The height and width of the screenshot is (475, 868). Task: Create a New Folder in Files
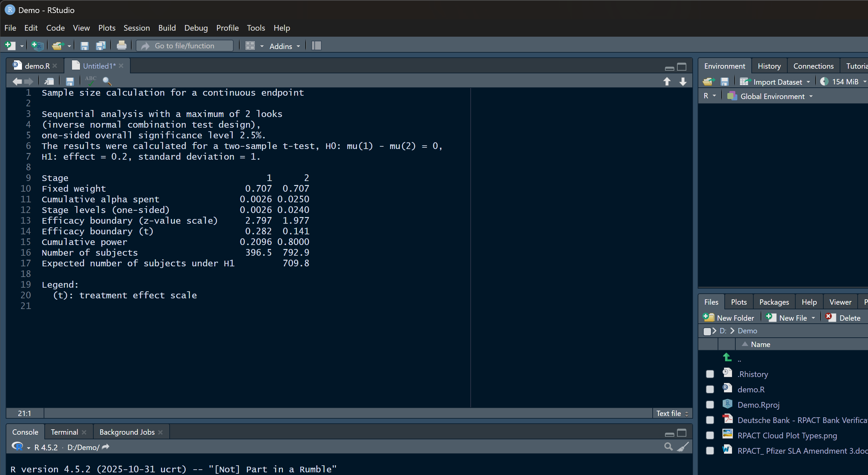coord(729,318)
